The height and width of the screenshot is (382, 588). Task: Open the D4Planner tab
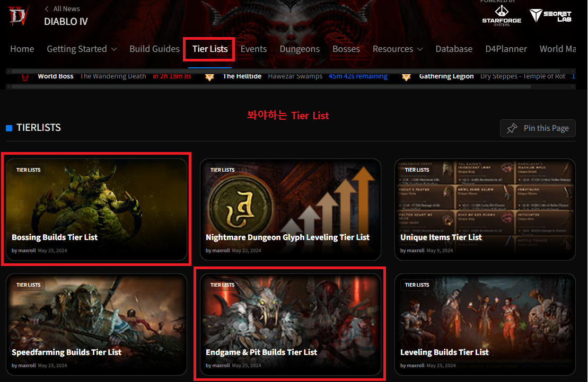(x=506, y=49)
